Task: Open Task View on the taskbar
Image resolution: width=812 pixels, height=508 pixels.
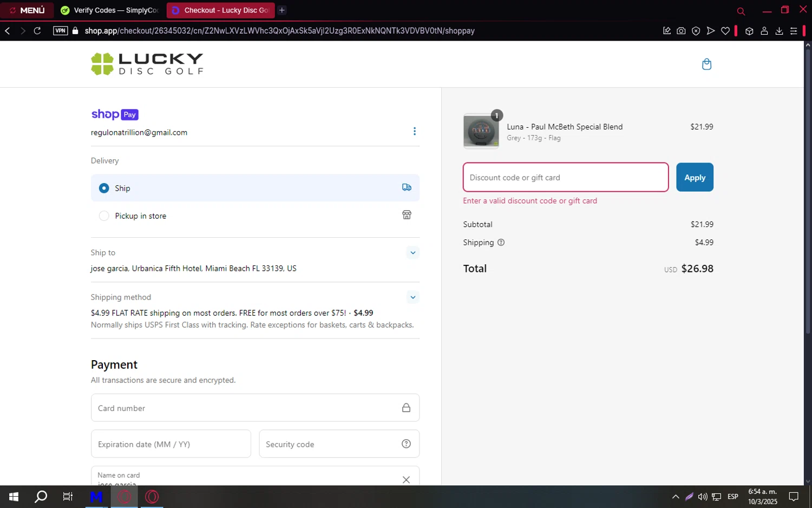Action: [68, 497]
